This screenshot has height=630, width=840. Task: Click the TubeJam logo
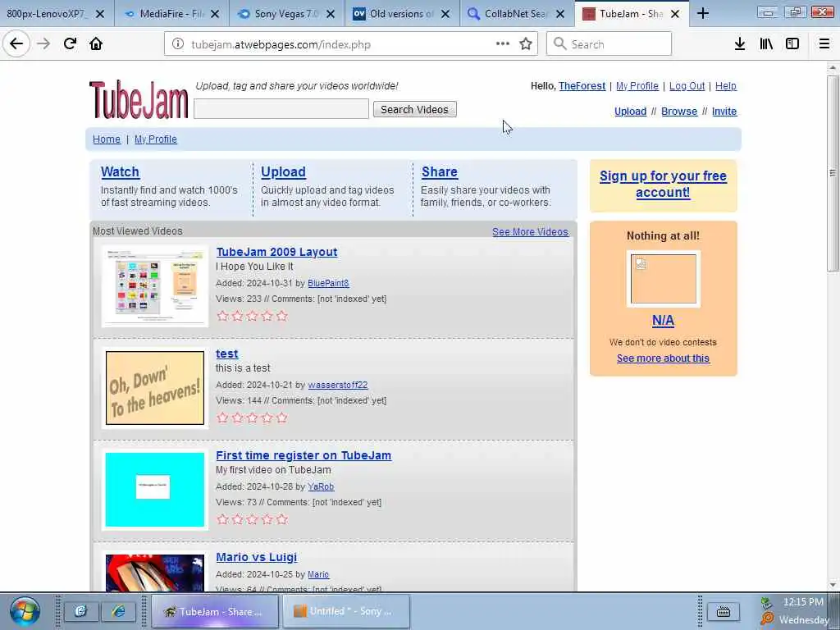(139, 99)
